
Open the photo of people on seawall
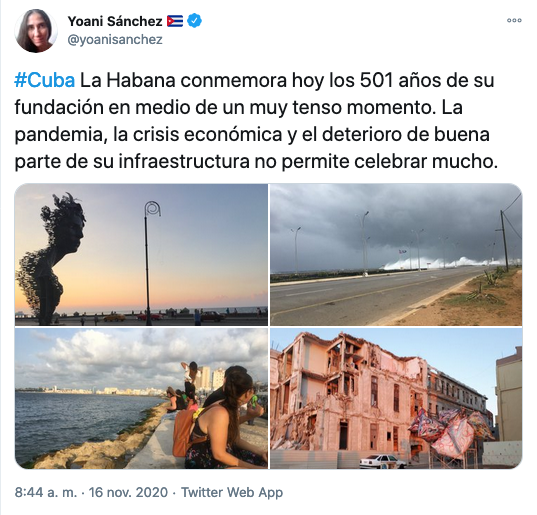click(141, 398)
